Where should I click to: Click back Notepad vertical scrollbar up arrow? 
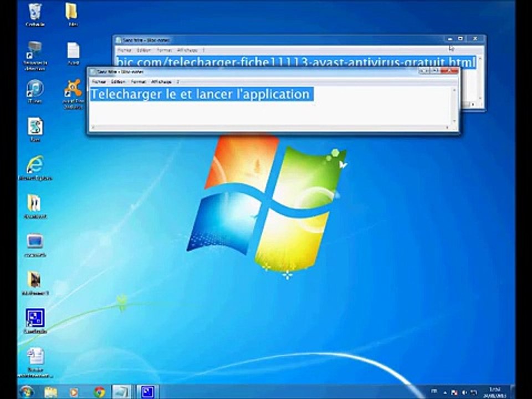point(480,59)
